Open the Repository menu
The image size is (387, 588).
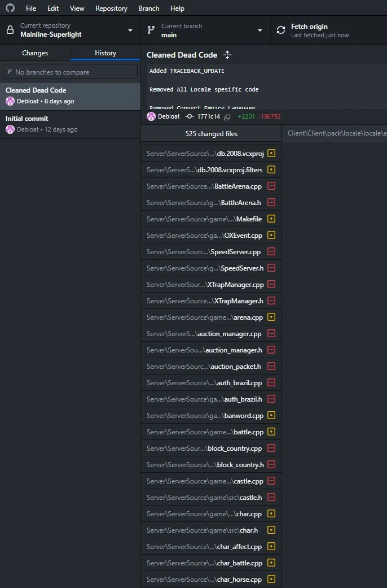111,8
